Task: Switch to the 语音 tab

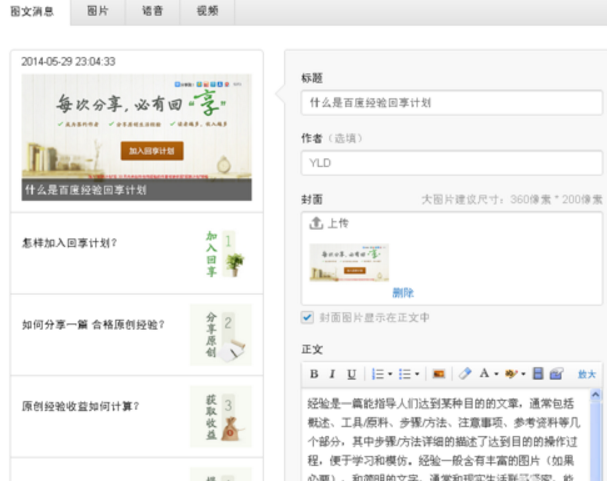Action: click(153, 11)
